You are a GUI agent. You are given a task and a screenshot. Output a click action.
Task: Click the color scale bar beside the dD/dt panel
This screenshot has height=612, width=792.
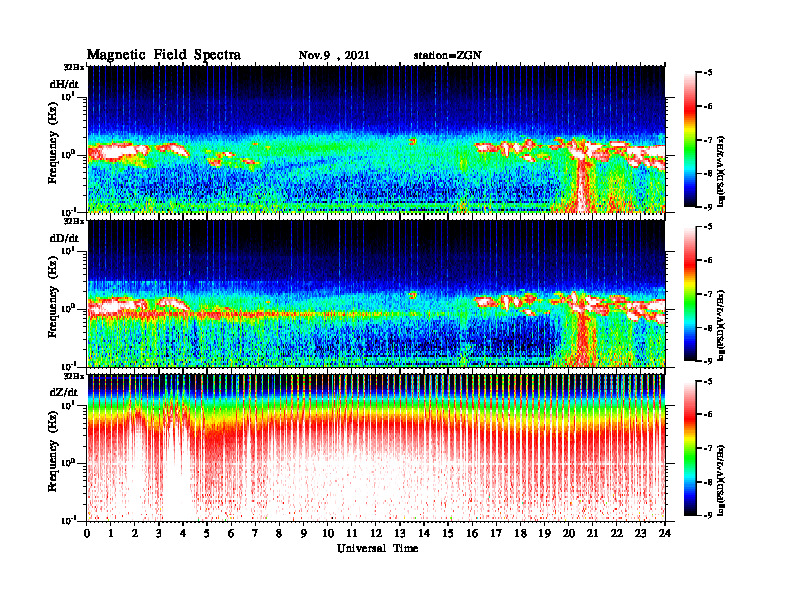coord(690,293)
